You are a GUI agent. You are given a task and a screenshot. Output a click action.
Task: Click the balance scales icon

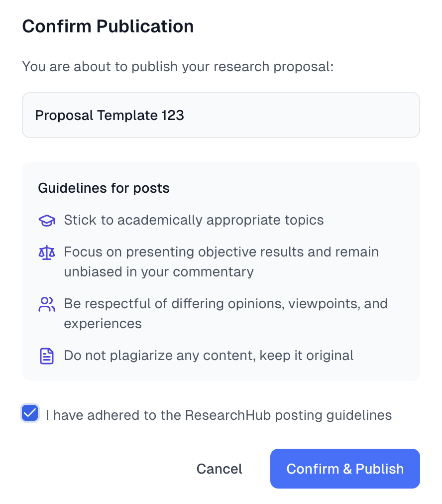coord(47,252)
